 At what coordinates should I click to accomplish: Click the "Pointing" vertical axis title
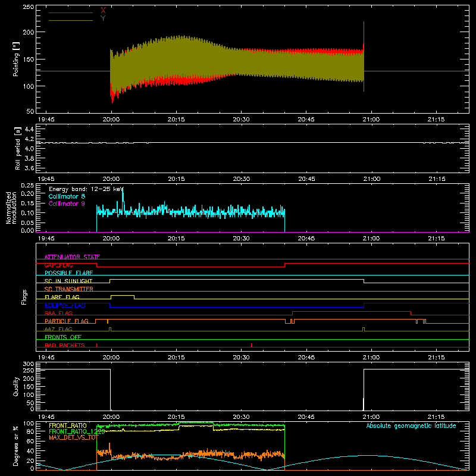[16, 59]
